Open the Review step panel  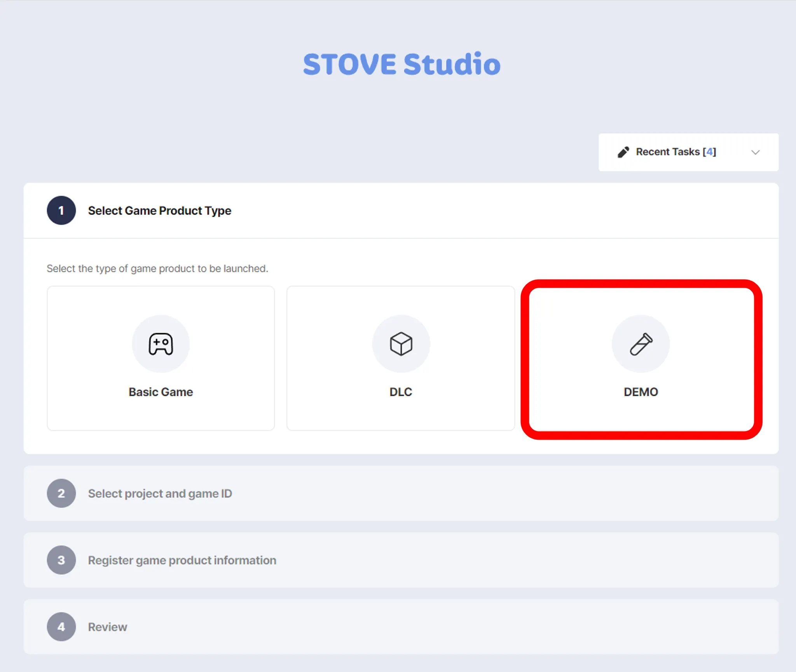(x=108, y=627)
